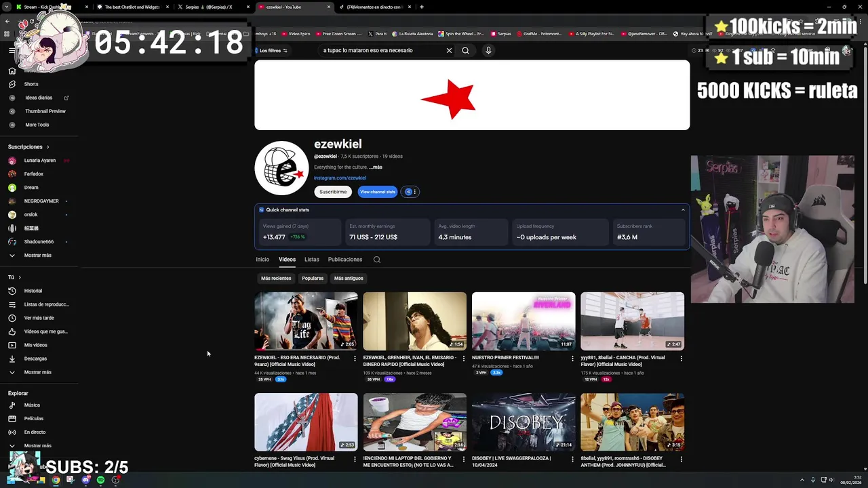Click the YouTube search input field
The width and height of the screenshot is (868, 488).
click(381, 50)
